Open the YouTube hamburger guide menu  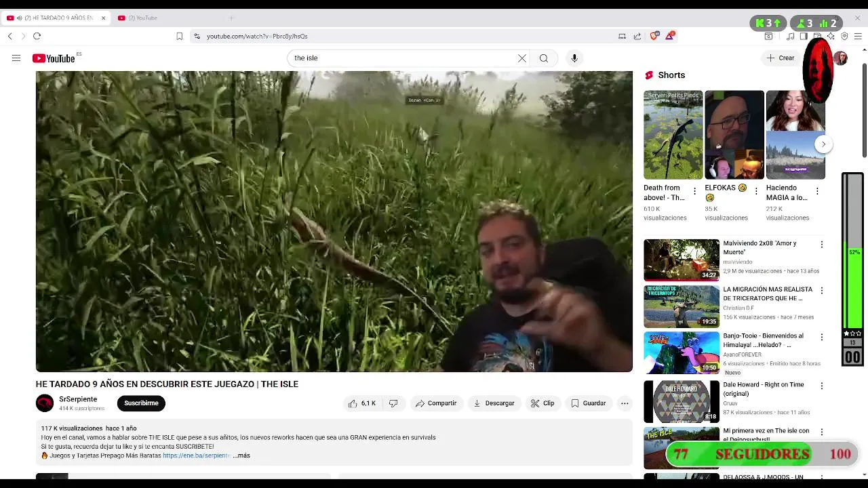(x=16, y=58)
